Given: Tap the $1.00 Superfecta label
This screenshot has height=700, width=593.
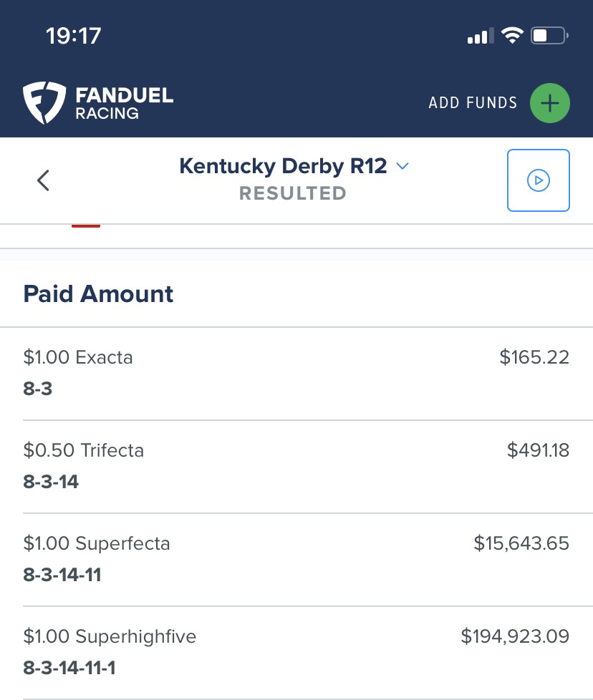Looking at the screenshot, I should click(97, 543).
